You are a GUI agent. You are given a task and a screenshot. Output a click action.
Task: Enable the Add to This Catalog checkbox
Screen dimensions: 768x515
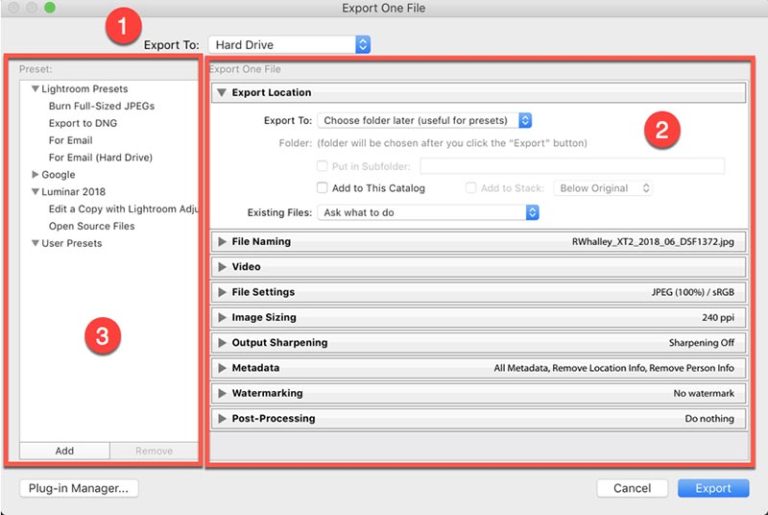pos(322,188)
